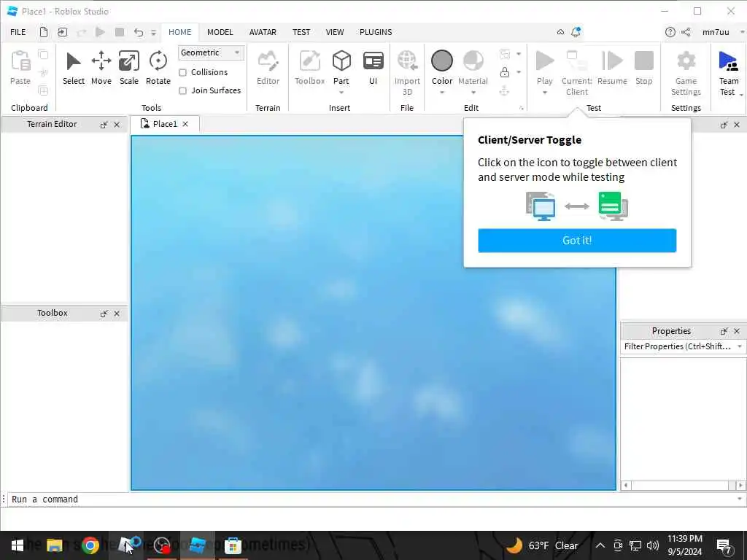
Task: Enable the Join Surfaces checkbox
Action: tap(182, 90)
